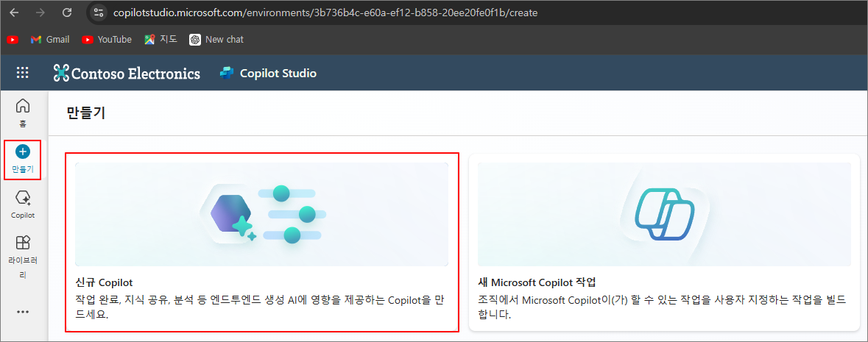Screen dimensions: 868x342
Task: Click the 신규 Copilot description text
Action: [258, 307]
